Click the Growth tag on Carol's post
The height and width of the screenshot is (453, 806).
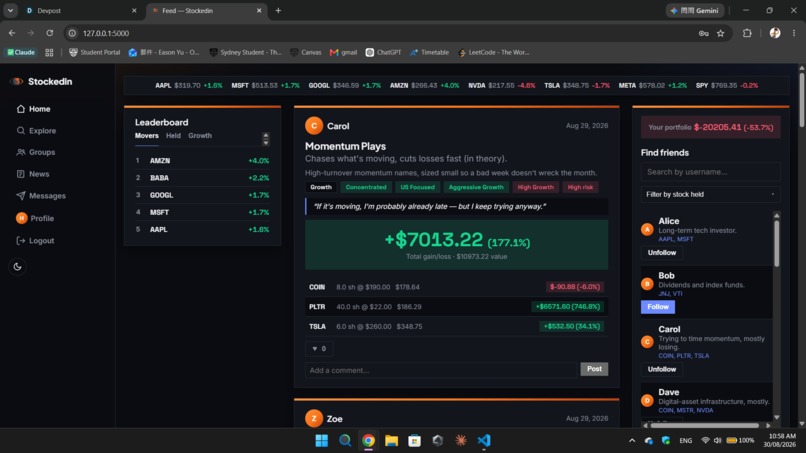pos(321,187)
